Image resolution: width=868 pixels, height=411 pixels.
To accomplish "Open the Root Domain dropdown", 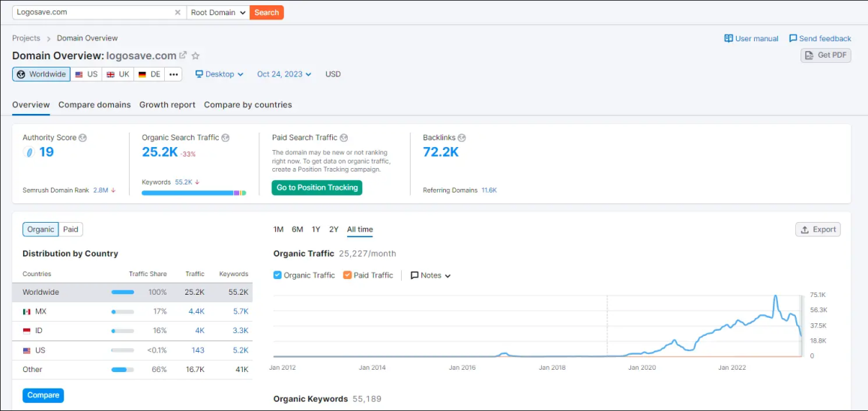I will [218, 12].
